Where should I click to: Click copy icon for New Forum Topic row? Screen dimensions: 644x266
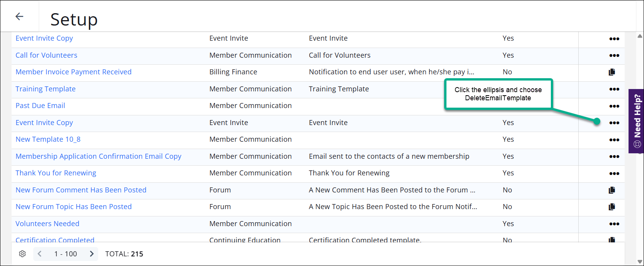coord(612,207)
